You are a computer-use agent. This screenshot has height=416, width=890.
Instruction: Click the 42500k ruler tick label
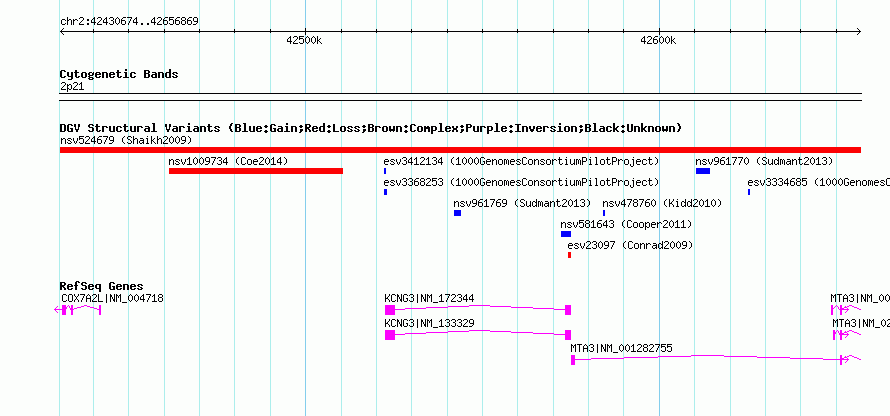pyautogui.click(x=304, y=40)
